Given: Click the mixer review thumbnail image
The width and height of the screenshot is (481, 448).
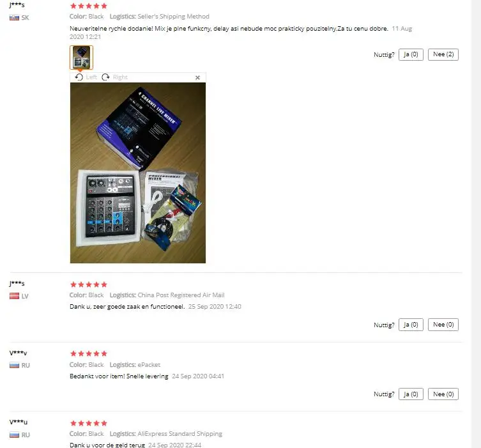Looking at the screenshot, I should click(81, 58).
